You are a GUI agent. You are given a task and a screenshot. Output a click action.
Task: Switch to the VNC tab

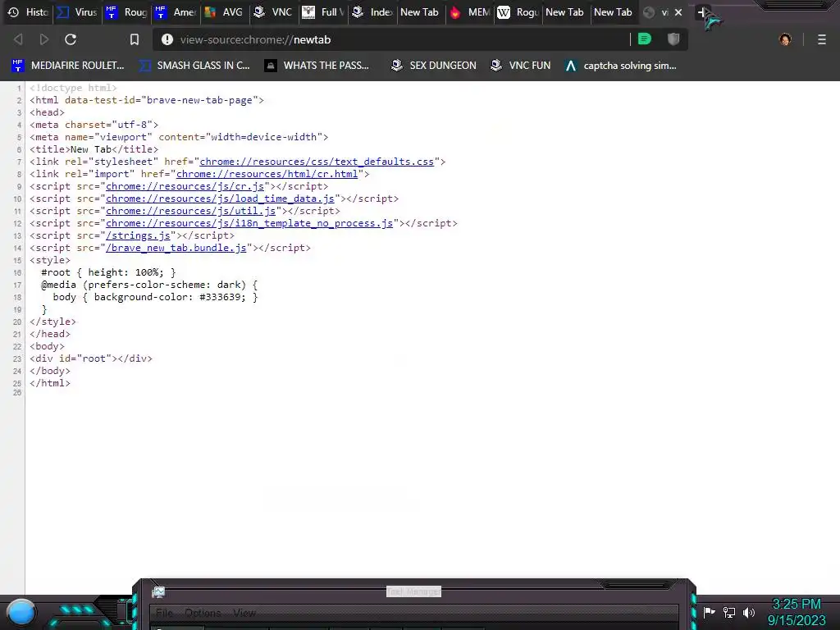[274, 12]
